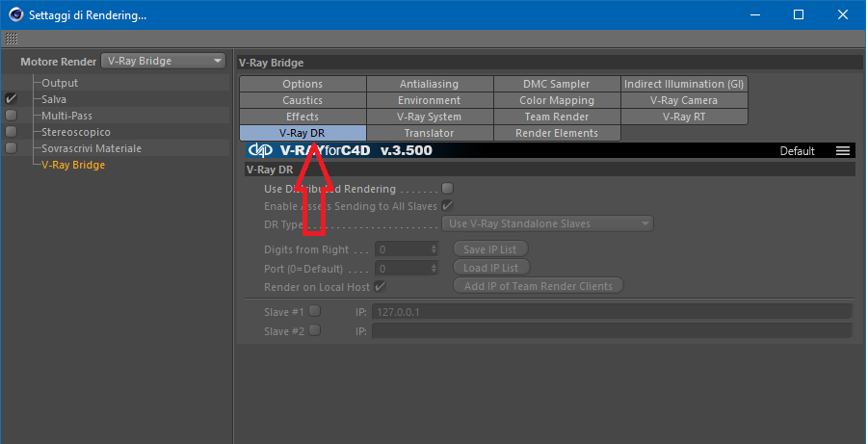Switch to the Antialiasing tab

[x=430, y=84]
